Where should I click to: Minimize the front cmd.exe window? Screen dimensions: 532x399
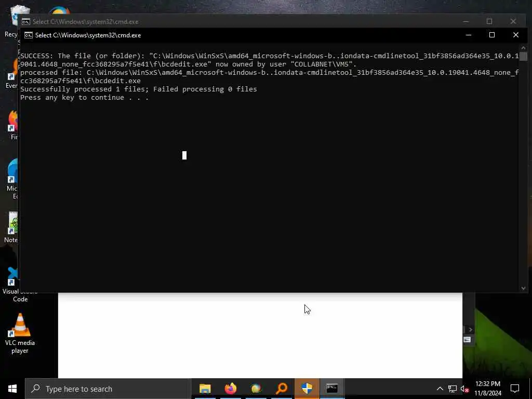469,35
